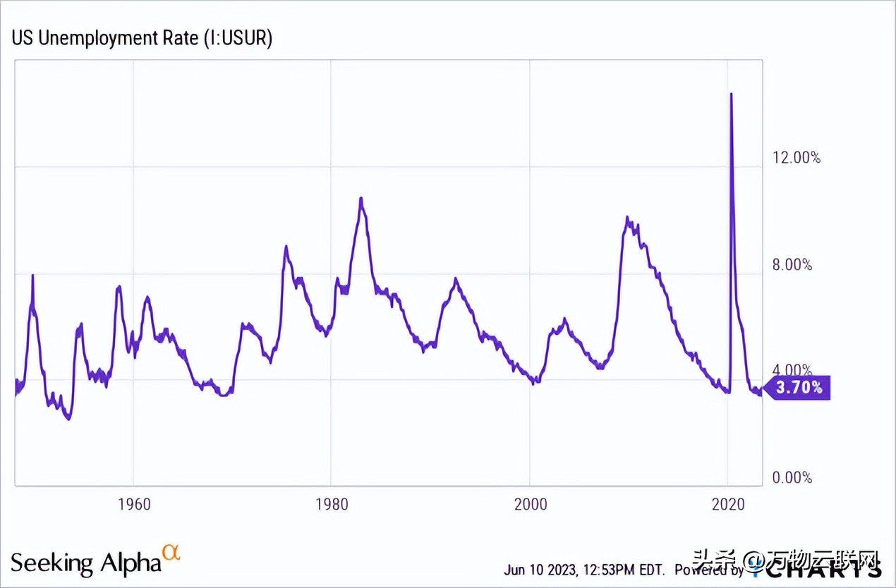
Task: Click the 2000 x-axis label
Action: coord(531,504)
